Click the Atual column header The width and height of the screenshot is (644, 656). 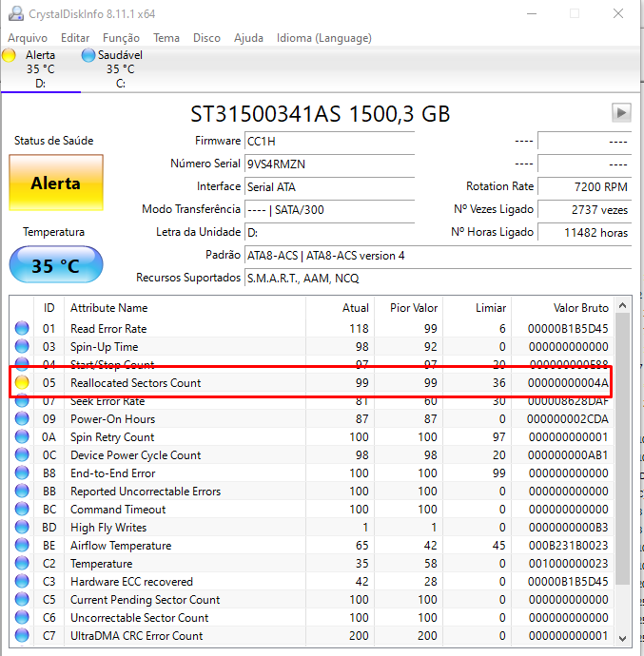point(340,308)
